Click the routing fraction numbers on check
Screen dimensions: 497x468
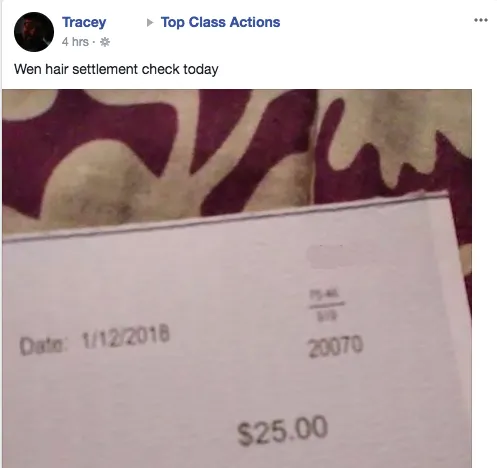click(x=326, y=304)
